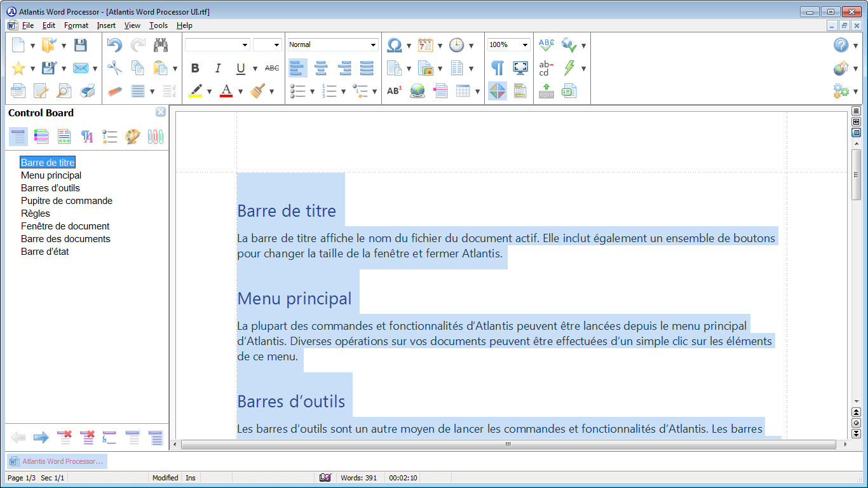Click the ab-cd hyphenation icon

[x=546, y=68]
